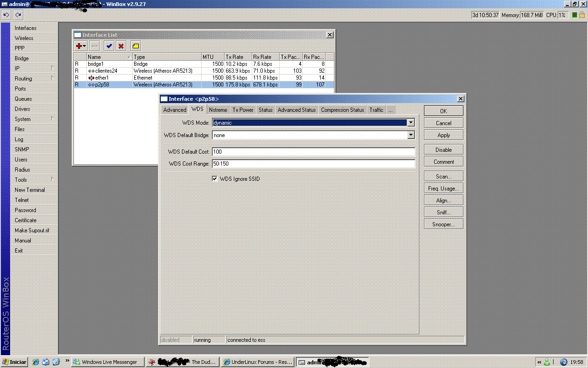The image size is (588, 368).
Task: Open the Add interface dropdown arrow
Action: point(85,46)
